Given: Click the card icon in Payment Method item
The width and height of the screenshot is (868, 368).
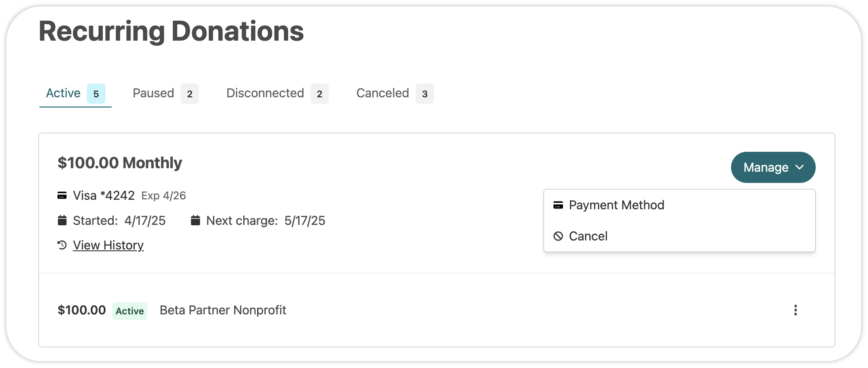Looking at the screenshot, I should pos(558,205).
